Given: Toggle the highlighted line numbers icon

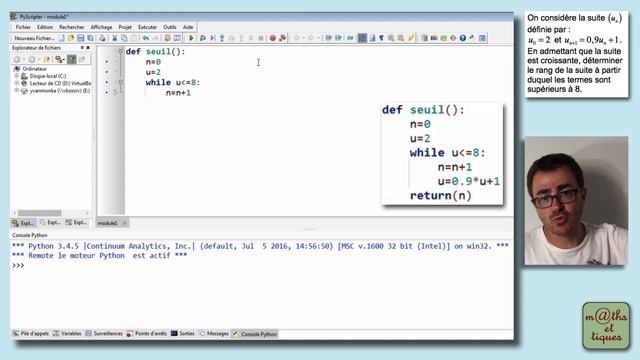Looking at the screenshot, I should click(362, 38).
